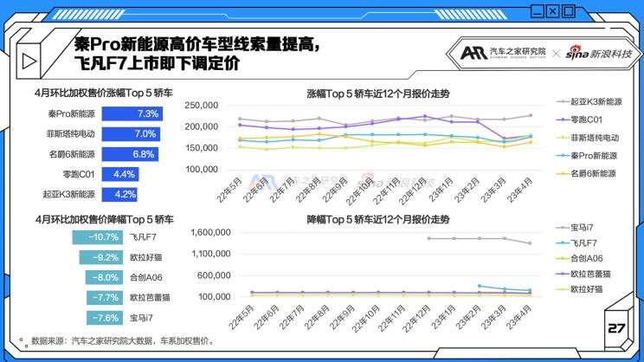
Task: Click 宝马i7 legend entry
Action: click(x=575, y=227)
